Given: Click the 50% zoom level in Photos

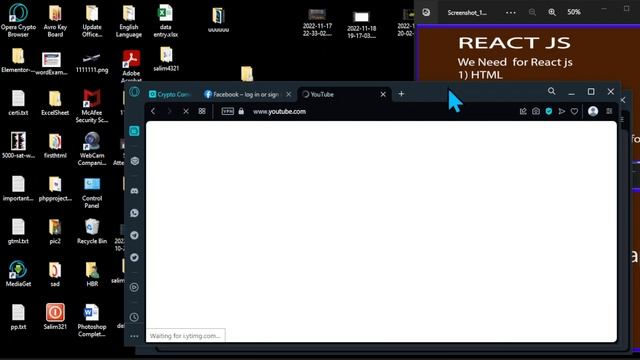Looking at the screenshot, I should 574,12.
